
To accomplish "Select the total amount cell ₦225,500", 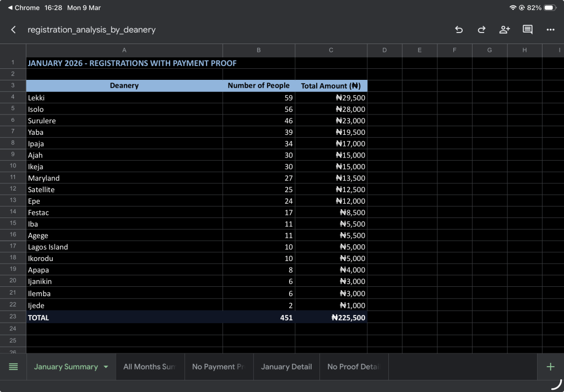I will [x=331, y=318].
